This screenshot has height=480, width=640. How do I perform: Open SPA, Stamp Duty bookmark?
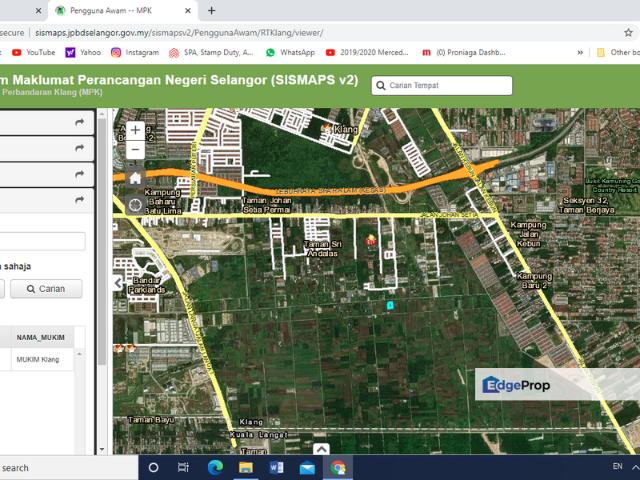tap(211, 52)
